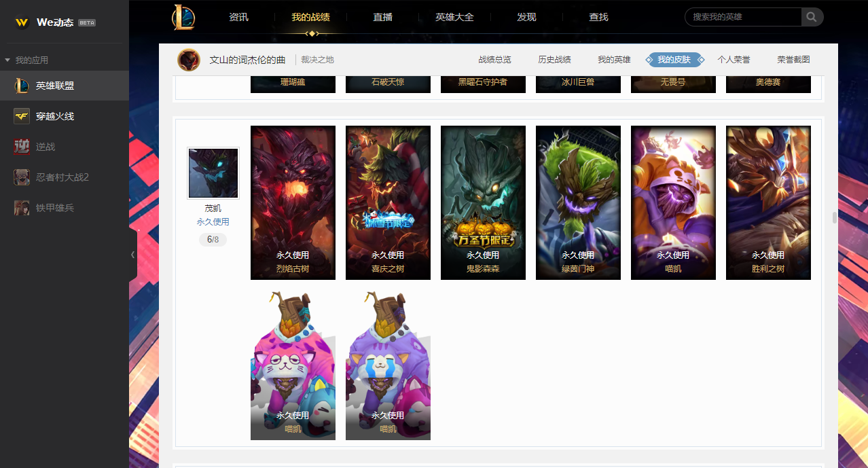This screenshot has width=868, height=468.
Task: Click the 茂凯 champion portrait
Action: pyautogui.click(x=213, y=173)
